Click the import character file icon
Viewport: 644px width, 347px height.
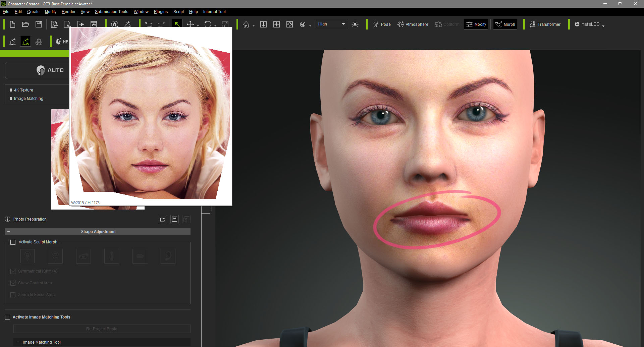[54, 24]
